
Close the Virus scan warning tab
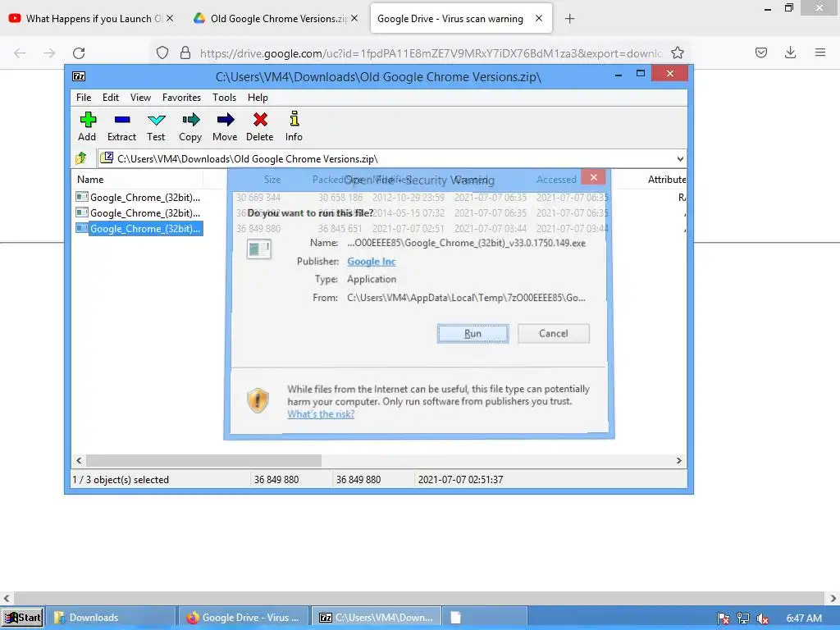tap(539, 18)
